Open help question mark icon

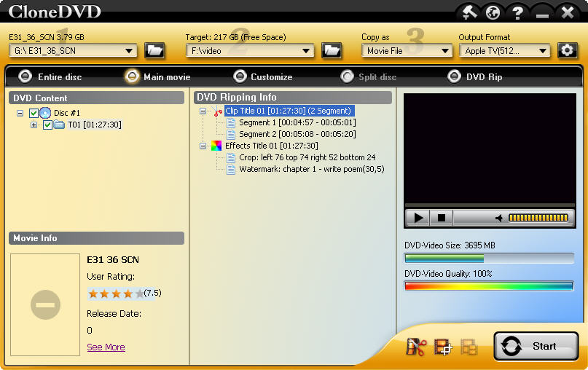pos(517,13)
